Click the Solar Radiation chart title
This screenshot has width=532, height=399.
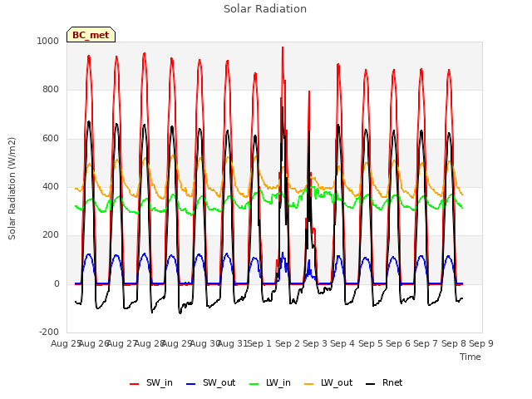click(x=265, y=9)
